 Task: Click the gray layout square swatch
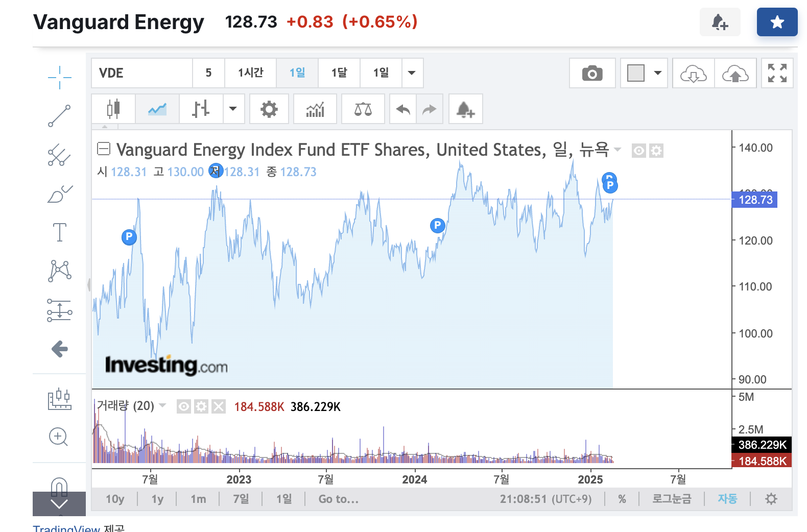[x=635, y=73]
